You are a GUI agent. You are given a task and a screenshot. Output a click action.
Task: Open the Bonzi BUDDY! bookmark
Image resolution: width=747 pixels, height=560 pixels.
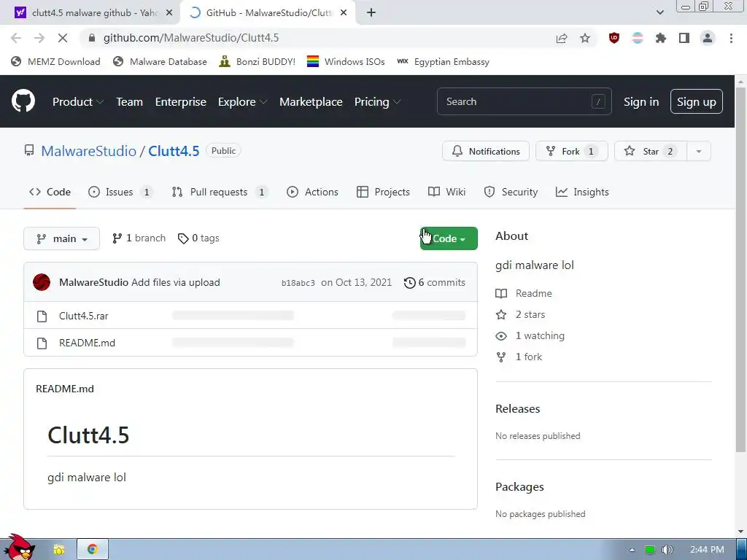258,61
